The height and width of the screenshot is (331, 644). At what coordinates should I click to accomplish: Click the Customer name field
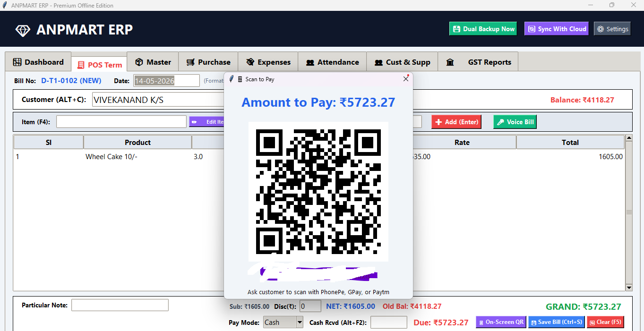(158, 100)
